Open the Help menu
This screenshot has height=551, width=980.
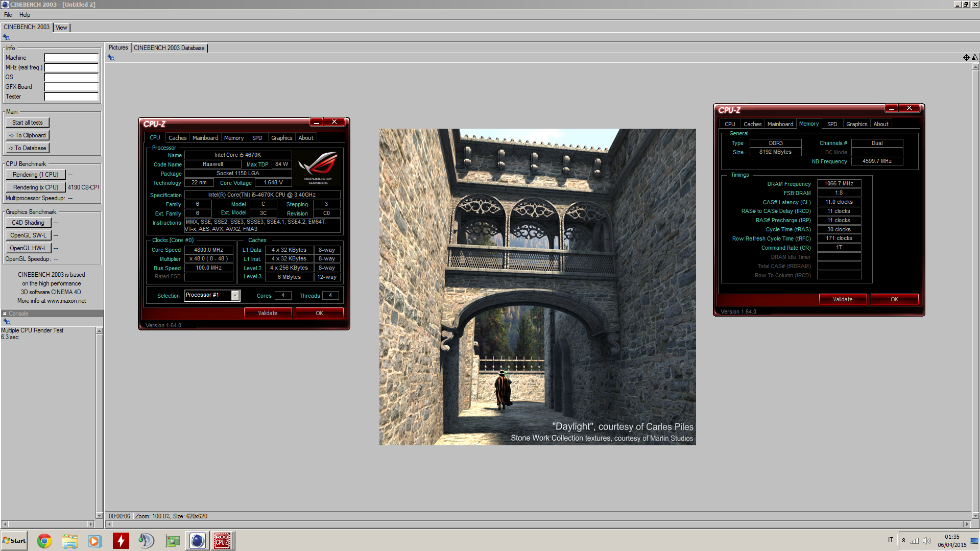[x=25, y=15]
